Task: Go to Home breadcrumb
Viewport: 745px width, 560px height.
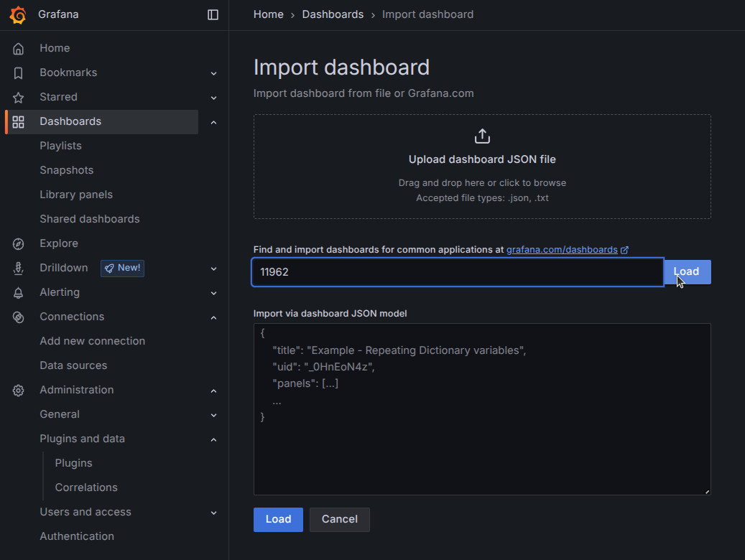Action: (268, 15)
